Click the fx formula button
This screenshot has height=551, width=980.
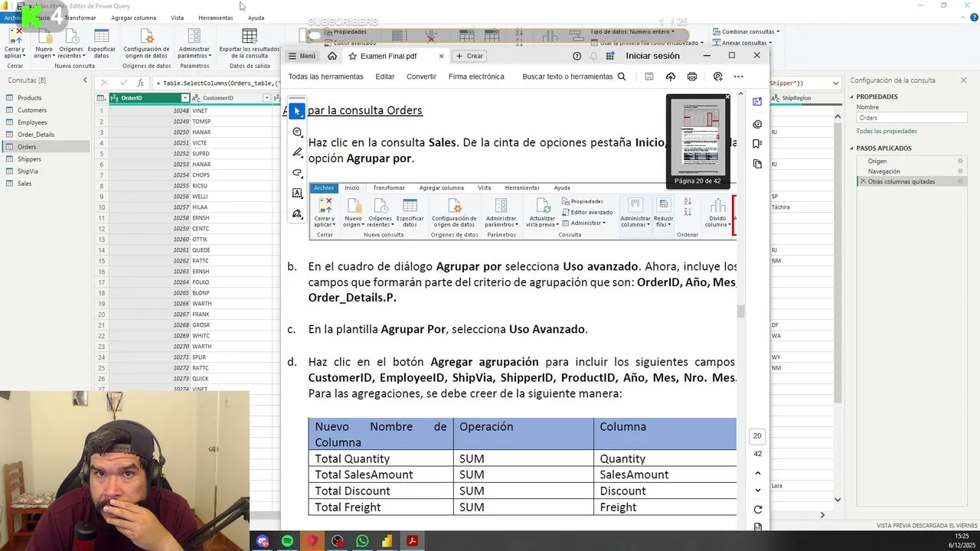[x=140, y=83]
